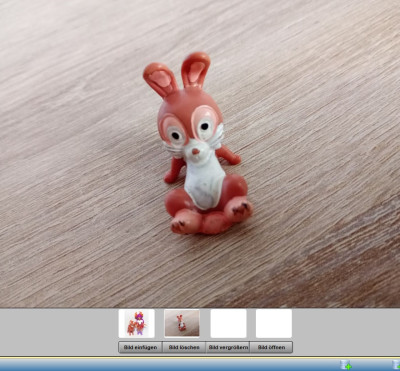Click the fourth empty image slot
This screenshot has height=371, width=400.
(x=274, y=323)
